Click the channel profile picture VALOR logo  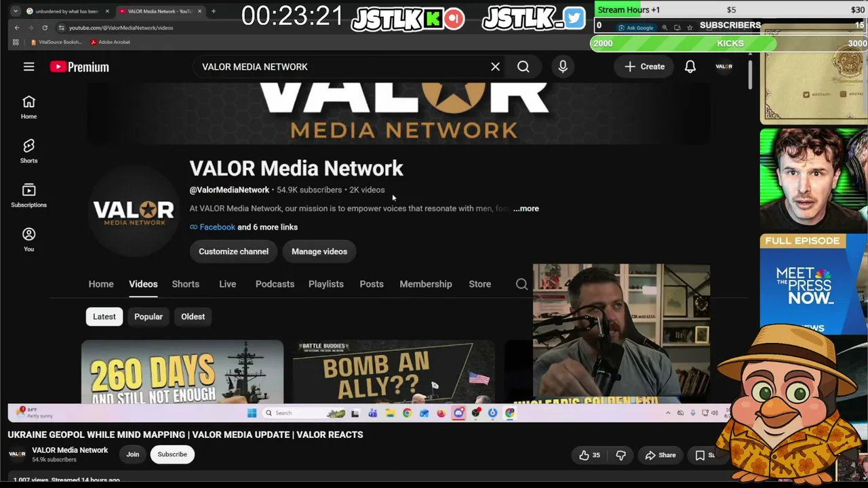click(134, 212)
